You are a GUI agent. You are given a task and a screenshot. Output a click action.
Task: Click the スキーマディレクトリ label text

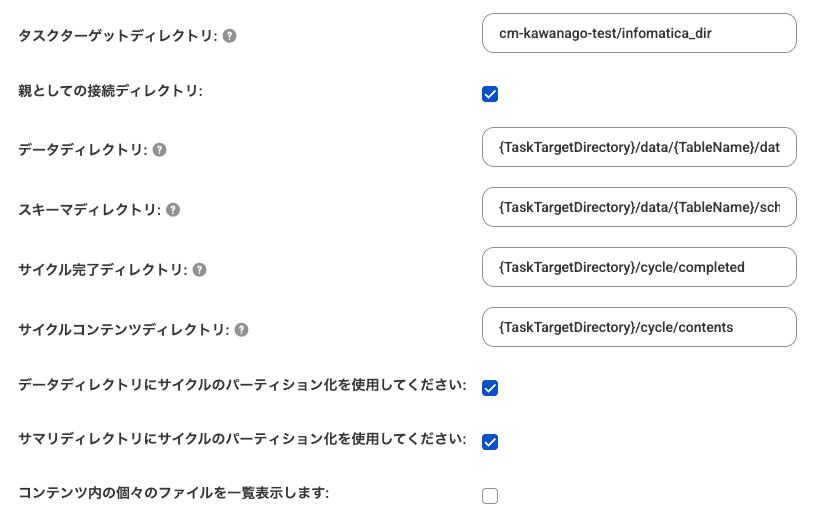[x=90, y=210]
